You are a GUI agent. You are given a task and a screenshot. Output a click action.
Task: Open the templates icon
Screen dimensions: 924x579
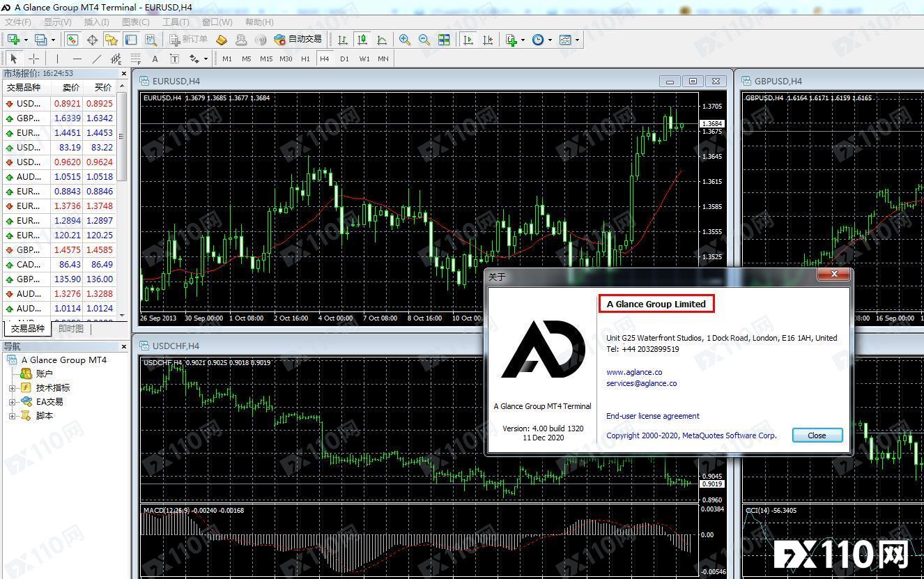coord(565,40)
